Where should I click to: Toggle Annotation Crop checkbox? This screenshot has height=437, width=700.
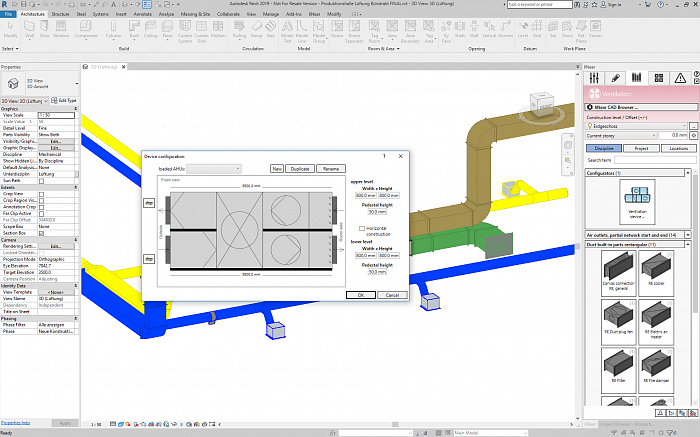(x=42, y=207)
